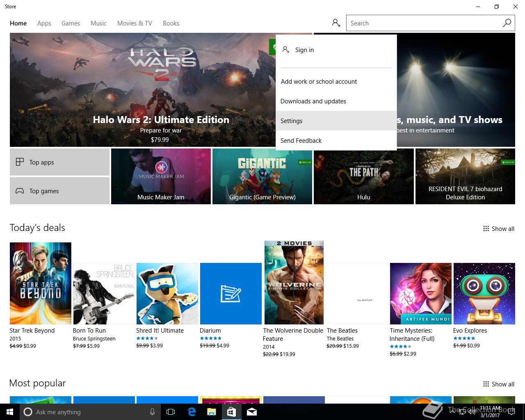Open the Windows Start menu
Screen dimensions: 525x420
pos(9,412)
